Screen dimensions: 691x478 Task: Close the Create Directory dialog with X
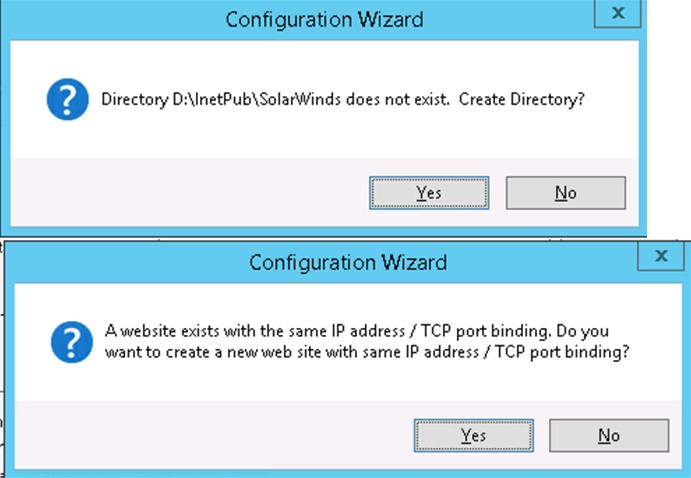(x=618, y=14)
